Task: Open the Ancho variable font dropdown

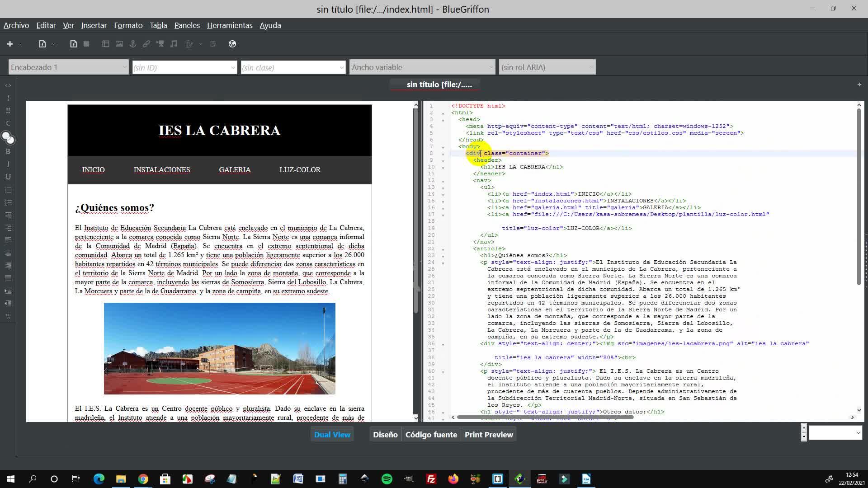Action: [x=422, y=67]
